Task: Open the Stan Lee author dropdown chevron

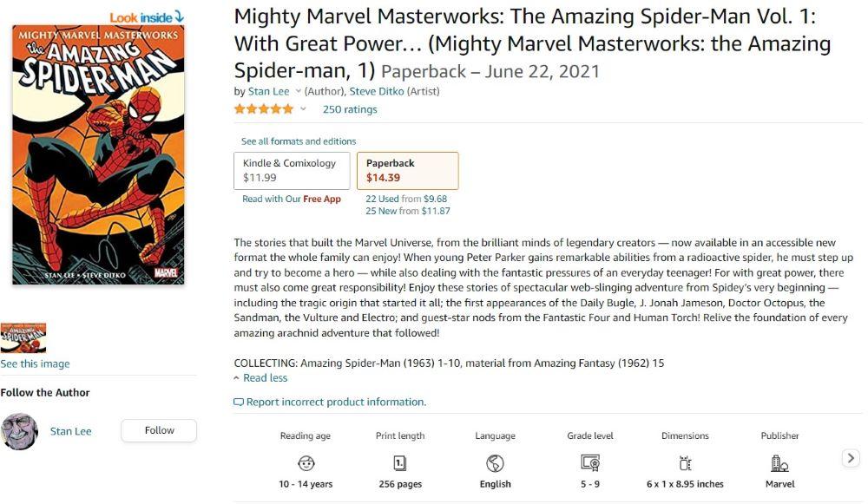Action: click(x=298, y=91)
